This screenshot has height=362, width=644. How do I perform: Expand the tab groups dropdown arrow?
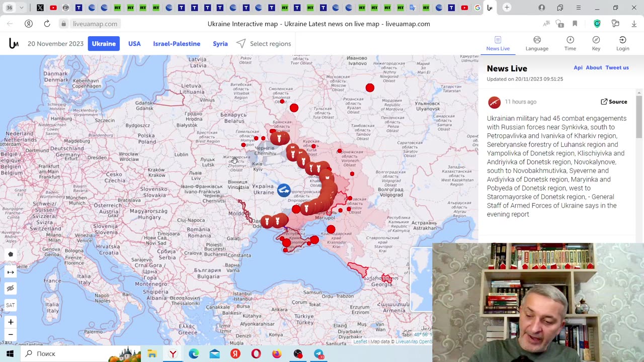[22, 8]
